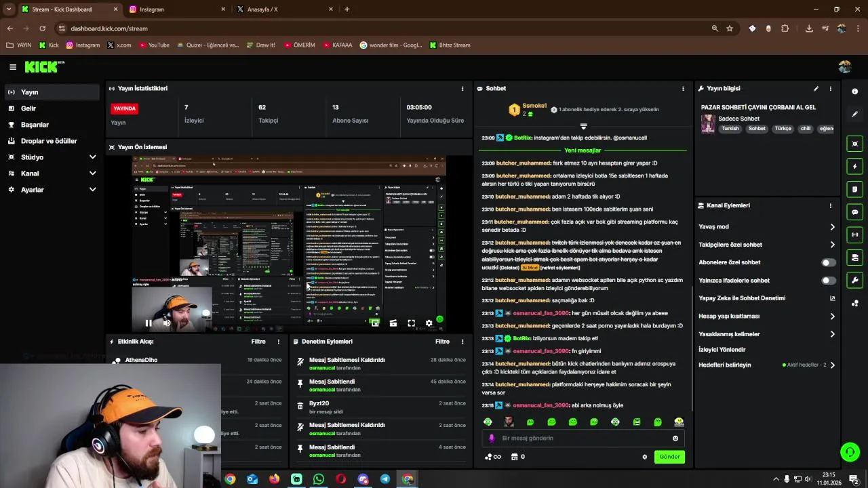Toggle Abonelere özel sohbet switch
Screen dimensions: 868x488
point(829,262)
